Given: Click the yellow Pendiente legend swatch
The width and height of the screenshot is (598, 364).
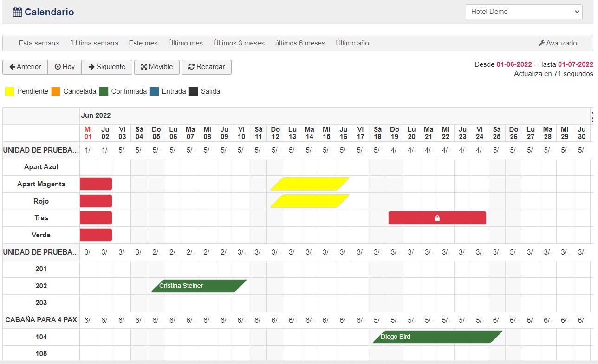Looking at the screenshot, I should [x=10, y=91].
